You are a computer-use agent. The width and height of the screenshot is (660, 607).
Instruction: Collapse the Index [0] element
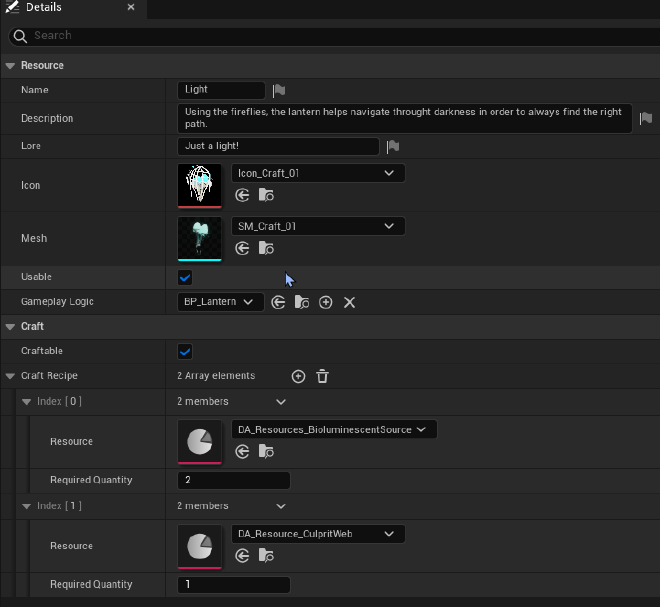(26, 402)
